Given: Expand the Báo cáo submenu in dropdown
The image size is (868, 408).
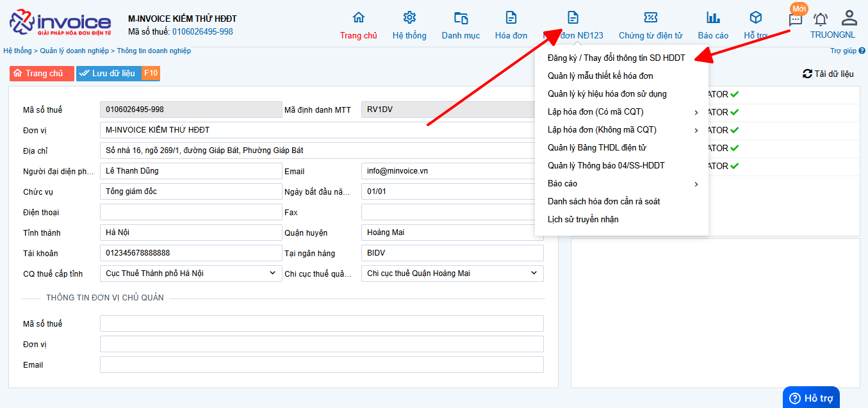Looking at the screenshot, I should [x=621, y=184].
